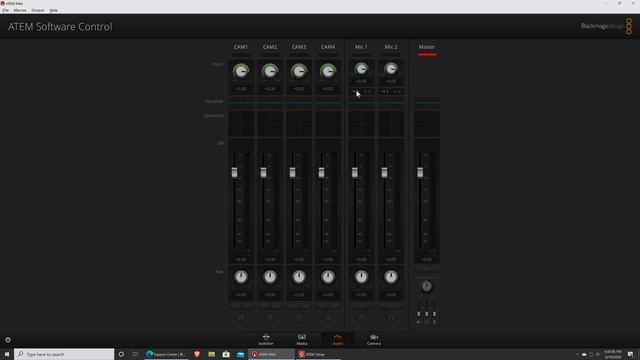Toggle the left level button under Mic 2
Viewport: 640px width, 360px height.
(385, 91)
